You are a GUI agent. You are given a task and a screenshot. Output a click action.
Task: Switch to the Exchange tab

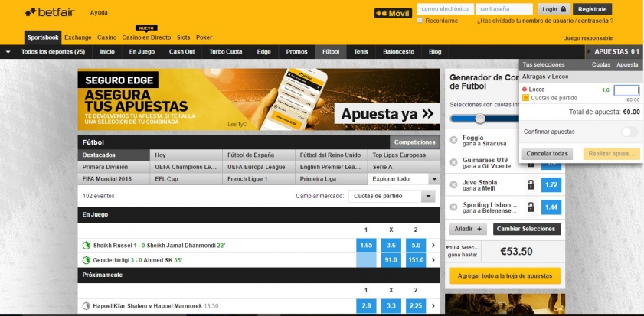pos(78,37)
